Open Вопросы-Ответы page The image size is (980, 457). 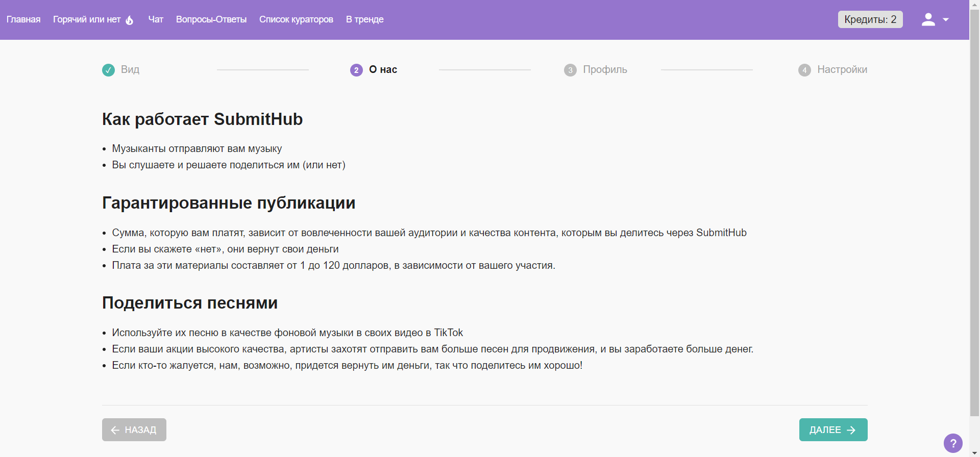coord(211,19)
